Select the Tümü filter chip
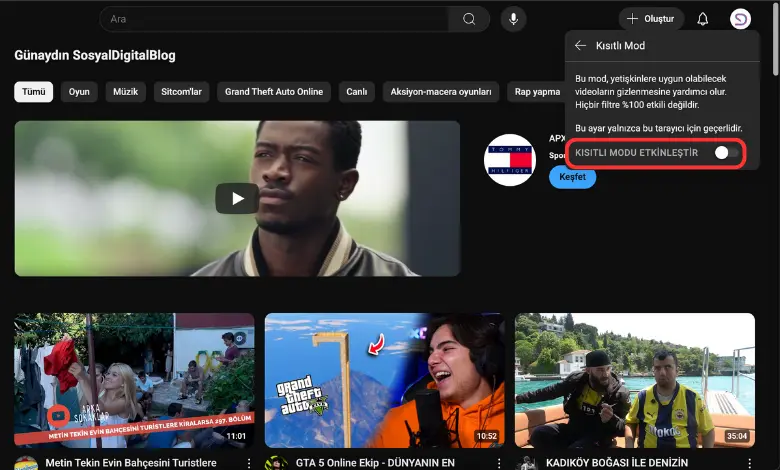The image size is (780, 470). [34, 92]
